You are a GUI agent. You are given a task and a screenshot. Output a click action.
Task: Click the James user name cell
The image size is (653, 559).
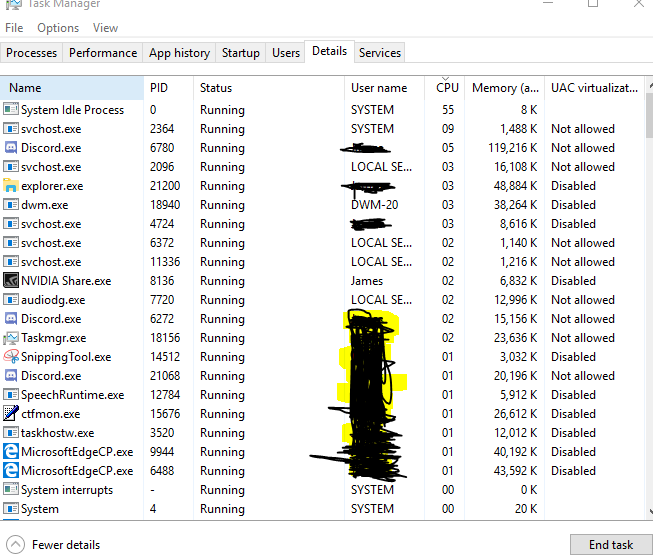click(366, 281)
